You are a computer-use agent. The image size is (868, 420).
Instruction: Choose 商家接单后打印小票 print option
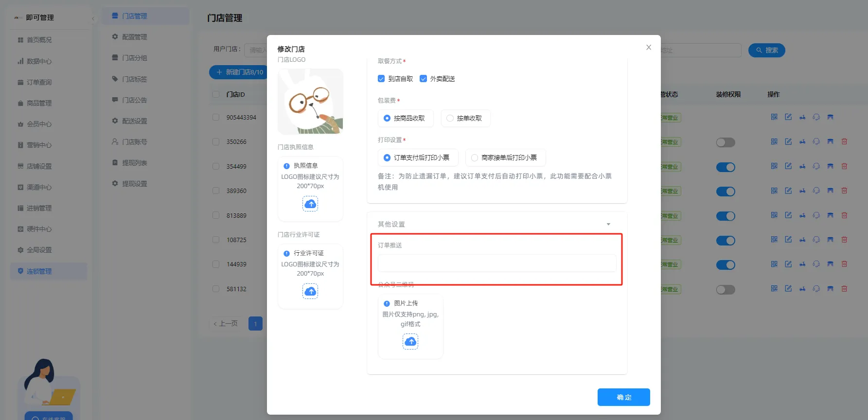coord(505,157)
